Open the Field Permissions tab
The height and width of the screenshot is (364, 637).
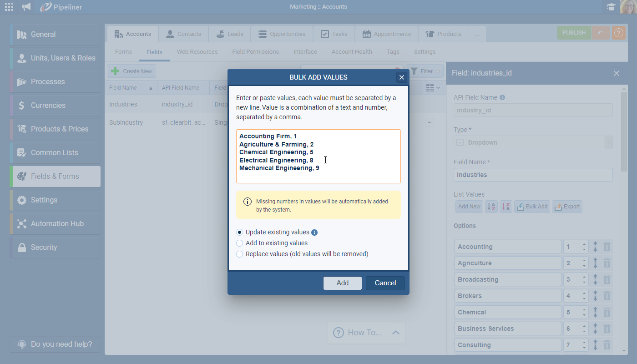(x=255, y=52)
